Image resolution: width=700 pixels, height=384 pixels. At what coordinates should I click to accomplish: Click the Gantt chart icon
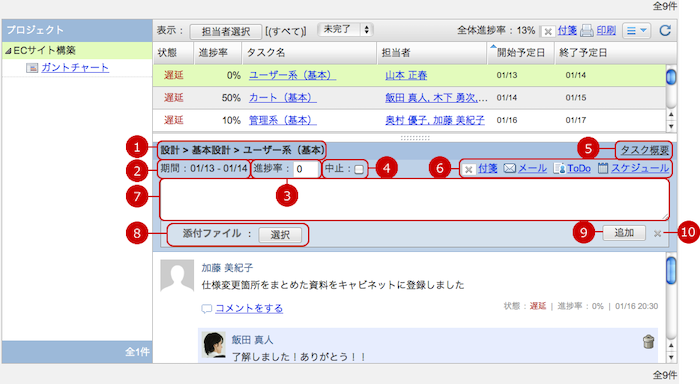32,68
